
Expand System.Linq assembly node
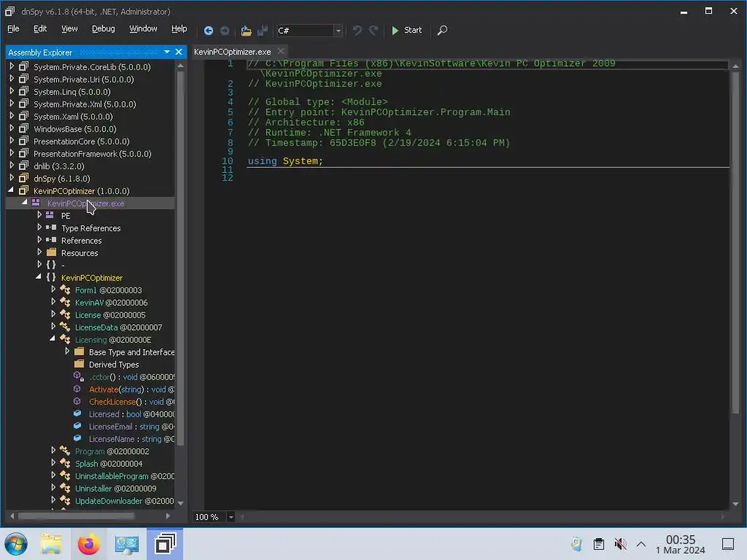point(12,91)
